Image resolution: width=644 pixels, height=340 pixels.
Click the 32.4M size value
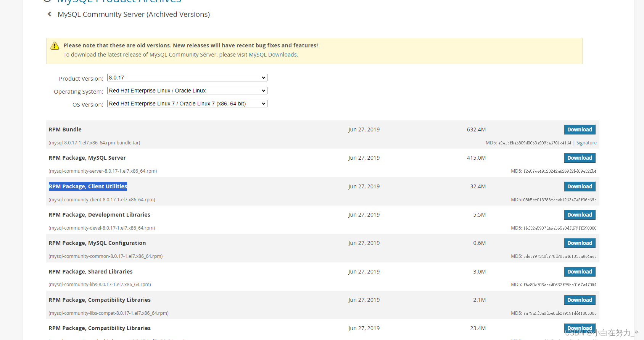(x=478, y=186)
